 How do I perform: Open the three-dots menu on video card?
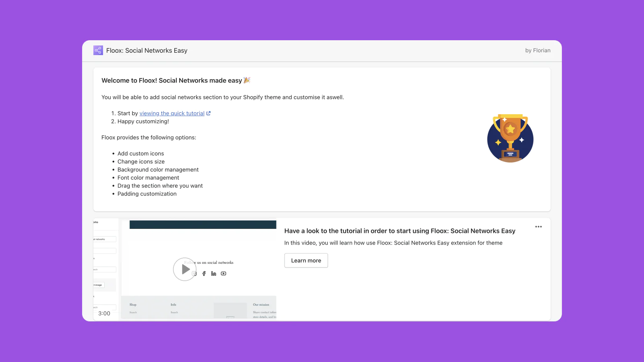point(538,227)
